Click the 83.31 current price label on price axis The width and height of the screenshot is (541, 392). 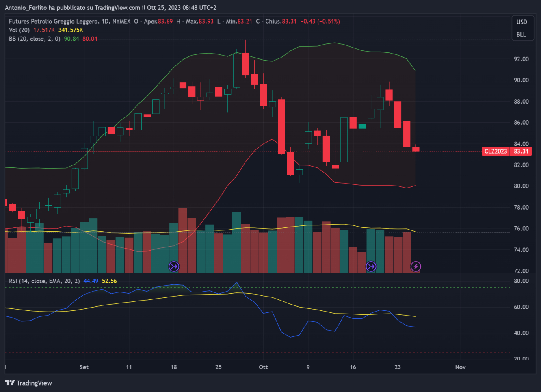(x=521, y=151)
